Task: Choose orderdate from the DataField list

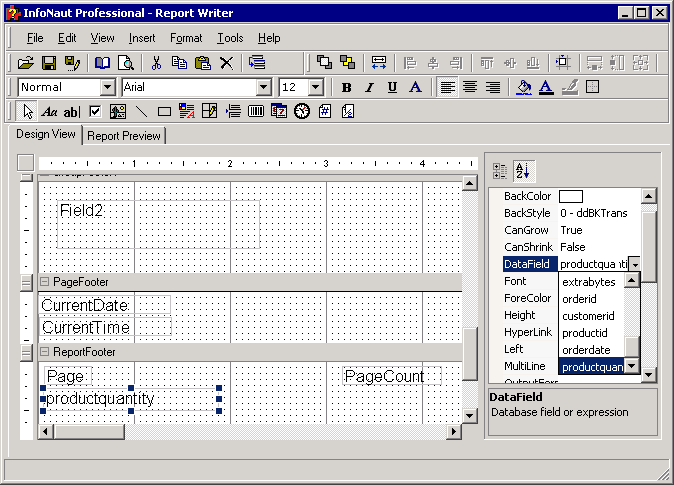Action: 586,350
